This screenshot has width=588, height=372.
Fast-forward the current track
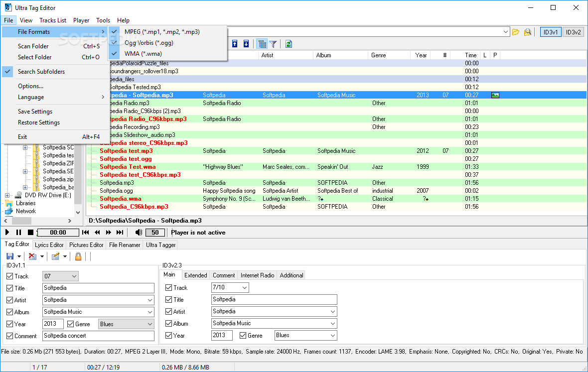coord(108,232)
